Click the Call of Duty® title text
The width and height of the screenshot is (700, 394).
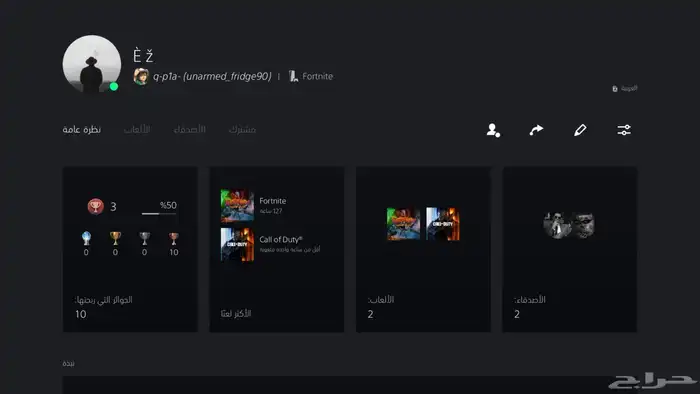(281, 240)
